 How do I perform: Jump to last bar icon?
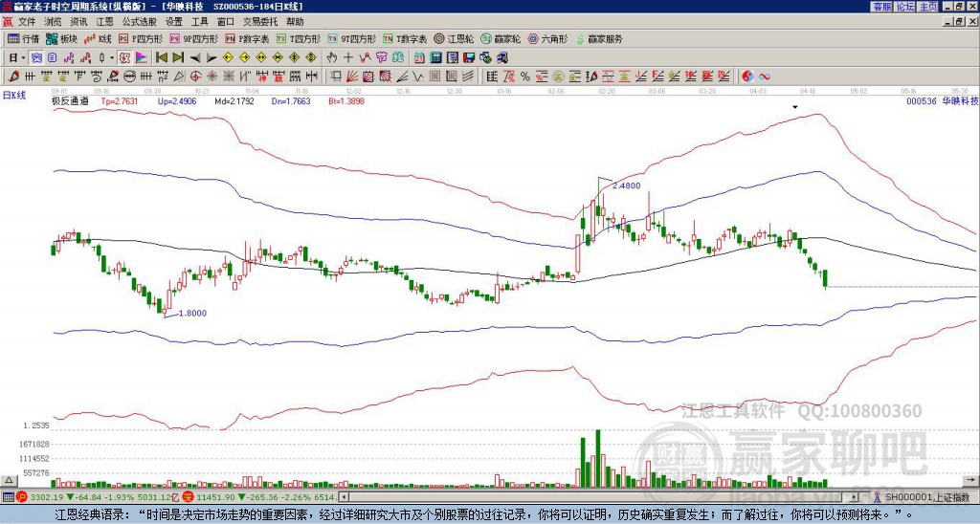pos(178,58)
